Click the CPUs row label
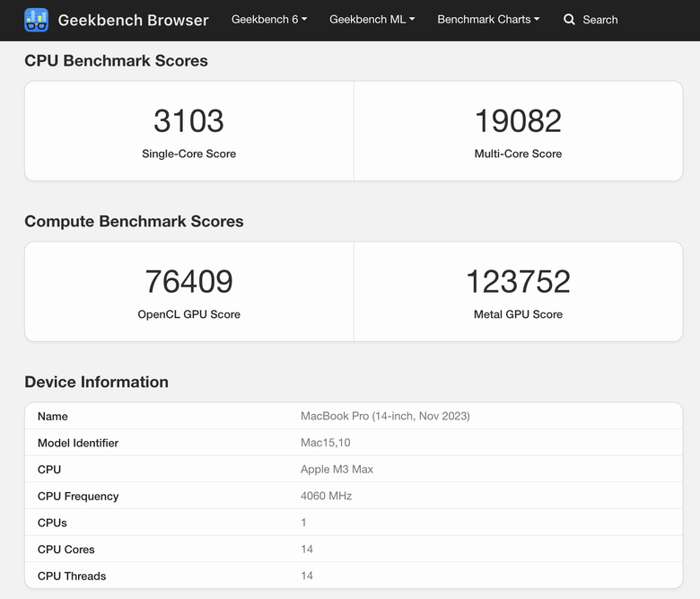Viewport: 700px width, 599px height. (52, 523)
